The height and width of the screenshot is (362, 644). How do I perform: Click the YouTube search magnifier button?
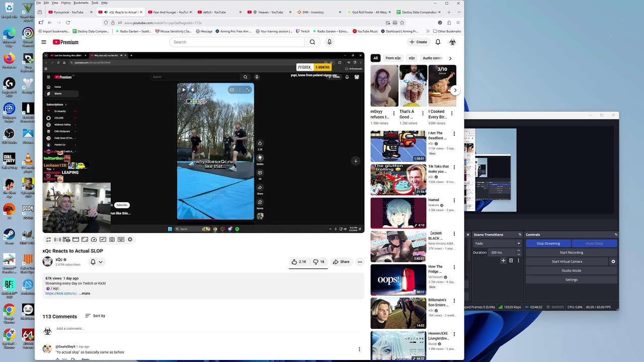pyautogui.click(x=312, y=42)
